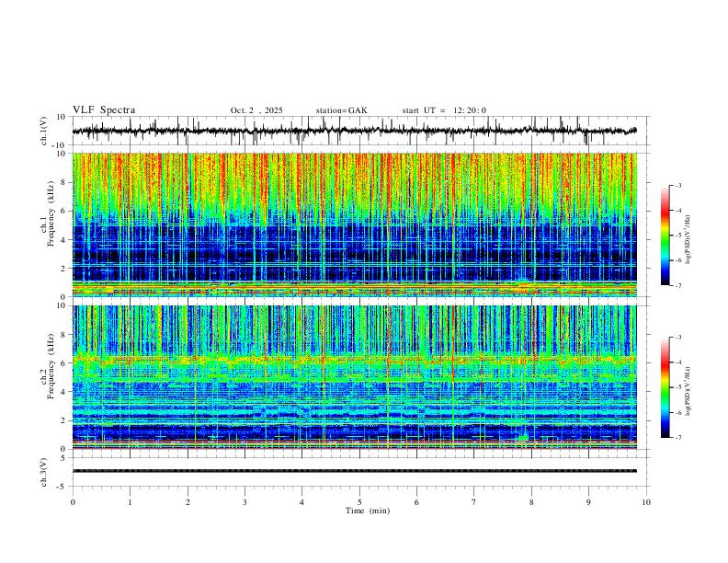The width and height of the screenshot is (728, 563).
Task: Click the "10" label ending the time axis
Action: pyautogui.click(x=646, y=502)
